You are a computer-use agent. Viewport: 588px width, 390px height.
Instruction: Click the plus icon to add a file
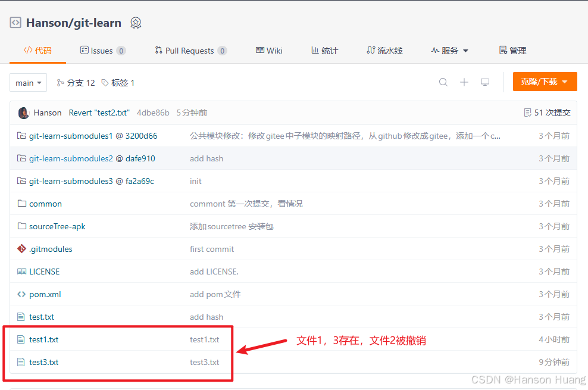tap(464, 82)
